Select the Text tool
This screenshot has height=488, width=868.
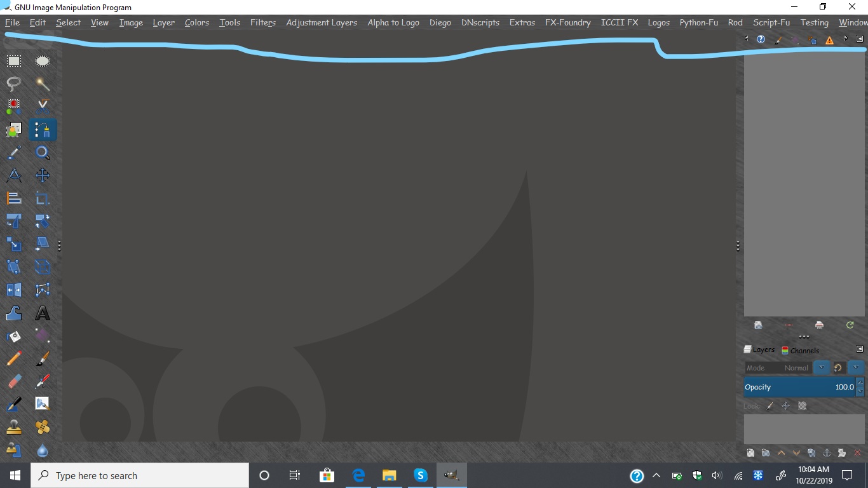[x=43, y=313]
